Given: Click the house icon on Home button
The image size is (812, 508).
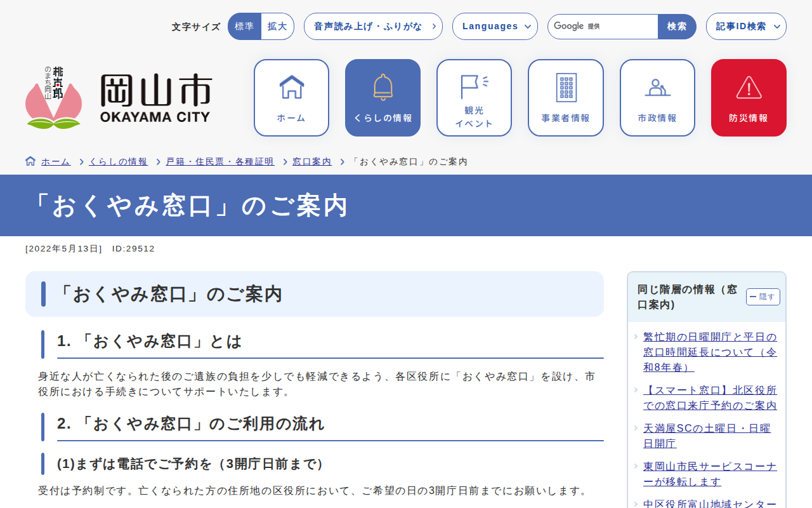Looking at the screenshot, I should click(x=291, y=88).
